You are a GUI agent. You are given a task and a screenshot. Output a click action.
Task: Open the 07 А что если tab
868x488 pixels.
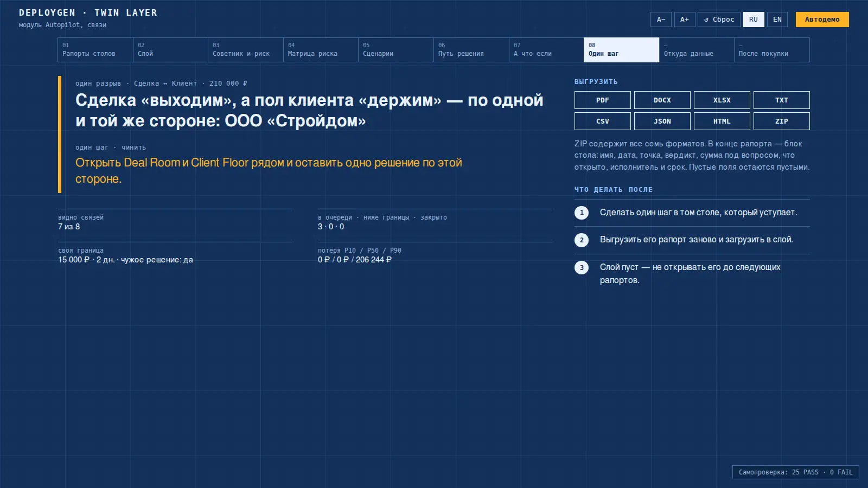click(546, 50)
